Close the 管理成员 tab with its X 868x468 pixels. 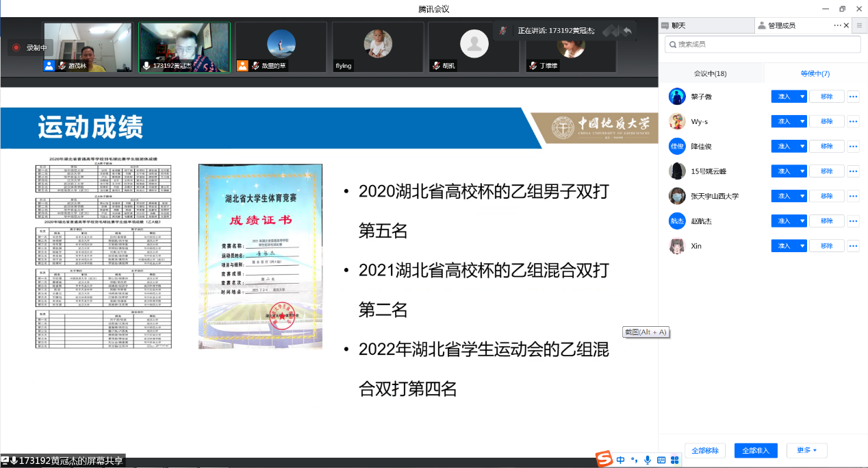[x=846, y=25]
